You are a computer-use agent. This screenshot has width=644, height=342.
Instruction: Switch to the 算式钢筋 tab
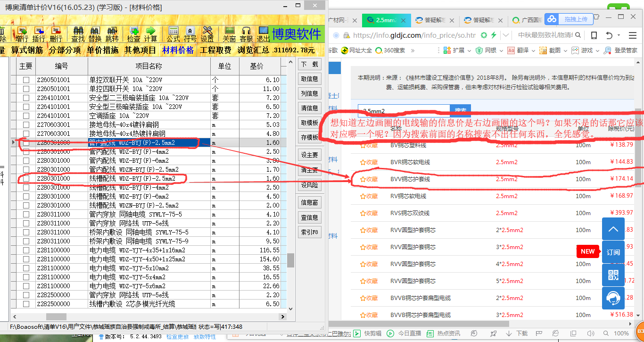27,50
